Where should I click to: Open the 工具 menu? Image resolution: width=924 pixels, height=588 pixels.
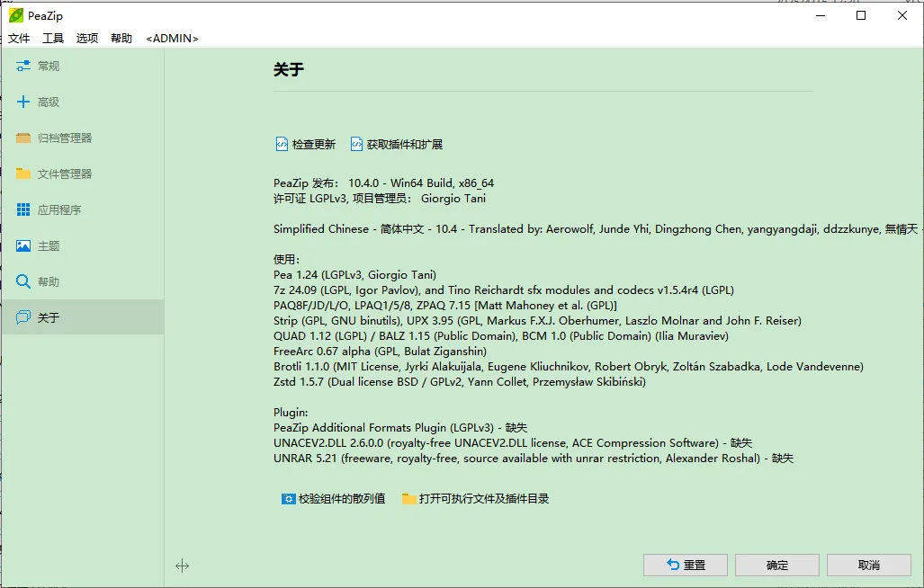pyautogui.click(x=53, y=39)
